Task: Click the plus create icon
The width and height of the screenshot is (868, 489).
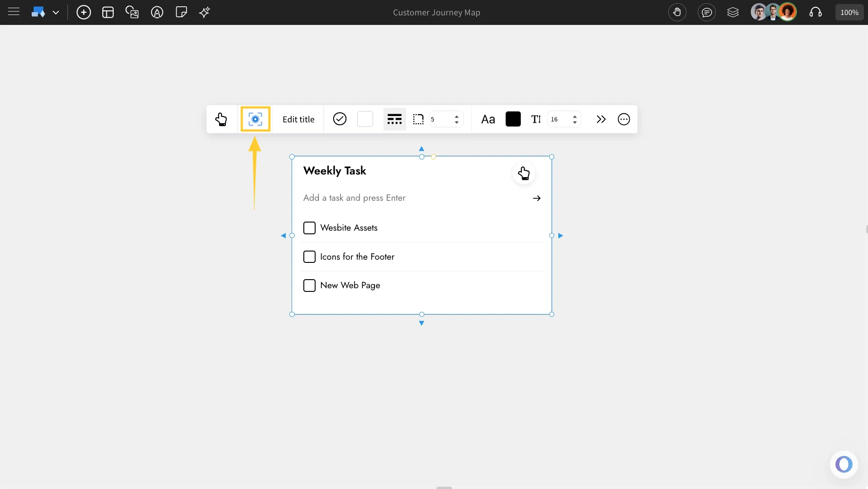Action: click(83, 12)
